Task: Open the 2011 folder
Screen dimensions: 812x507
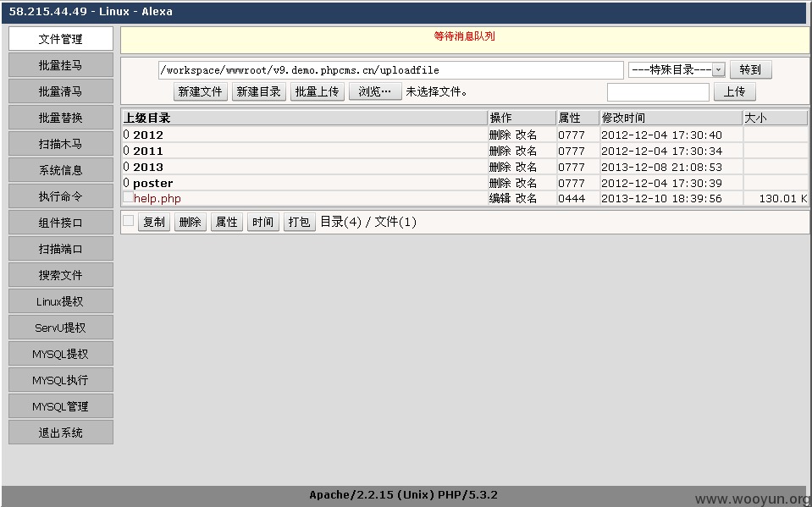Action: click(148, 152)
